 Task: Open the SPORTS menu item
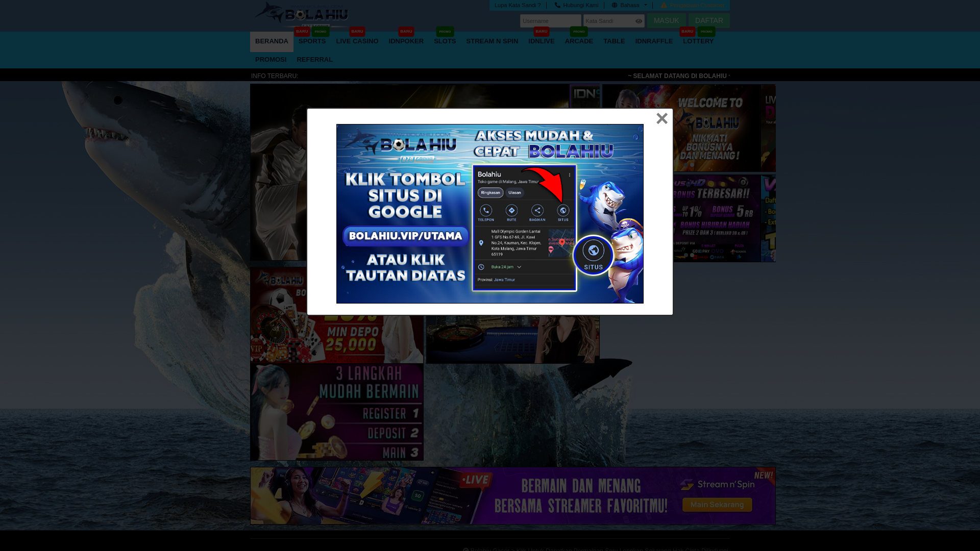pyautogui.click(x=312, y=41)
